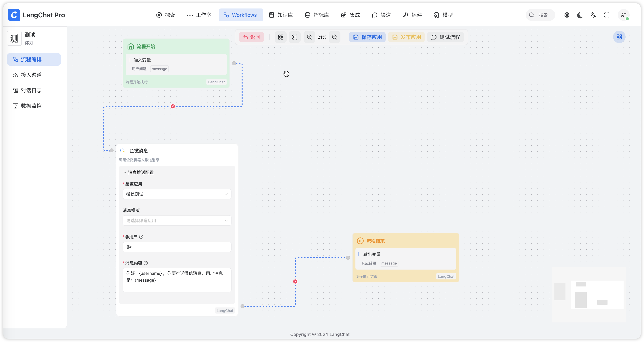The height and width of the screenshot is (342, 644).
Task: Open the 消息模版 dropdown
Action: tap(177, 220)
